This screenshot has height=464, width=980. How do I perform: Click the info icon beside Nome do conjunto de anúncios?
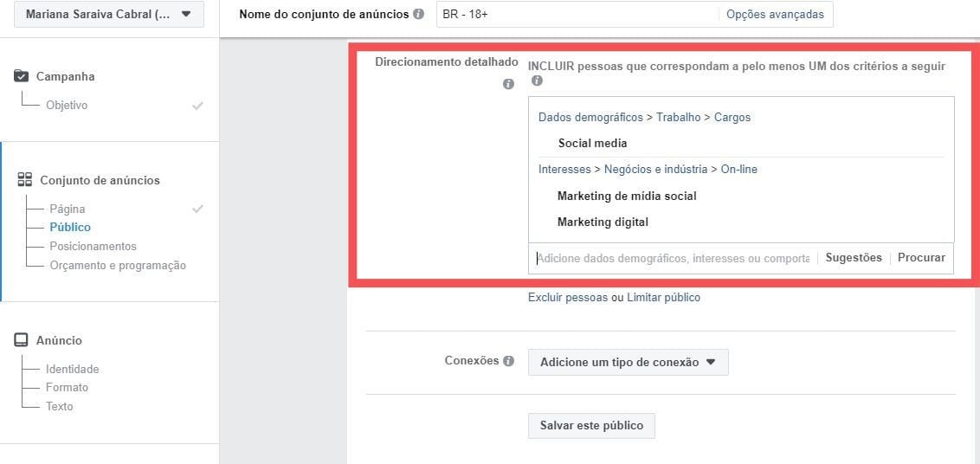click(x=418, y=15)
